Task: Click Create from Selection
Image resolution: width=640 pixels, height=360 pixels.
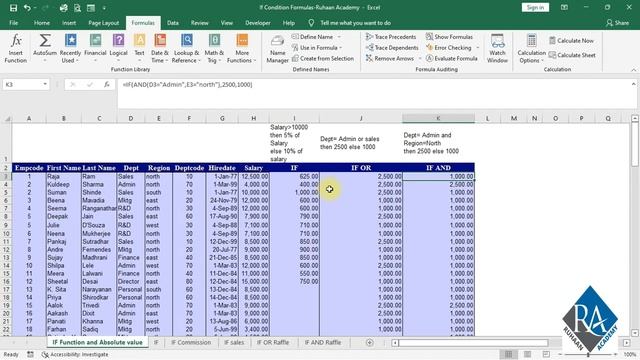Action: coord(323,58)
